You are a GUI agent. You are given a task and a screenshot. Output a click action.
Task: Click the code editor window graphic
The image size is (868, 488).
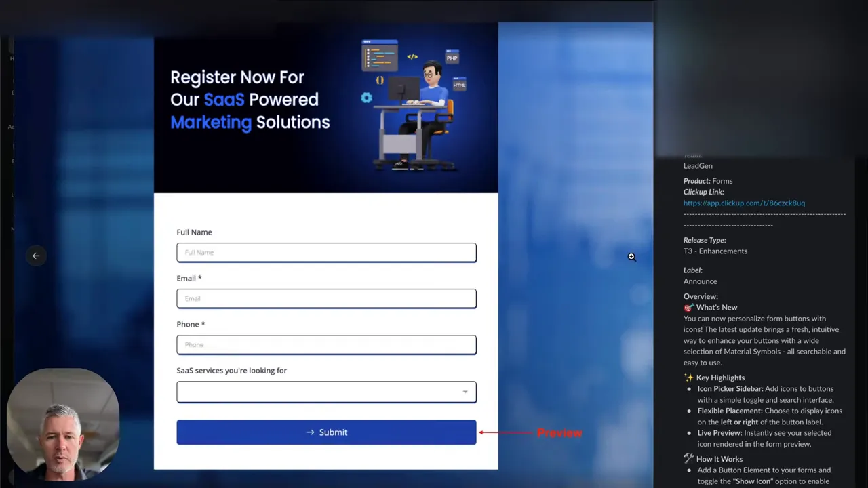pyautogui.click(x=380, y=54)
